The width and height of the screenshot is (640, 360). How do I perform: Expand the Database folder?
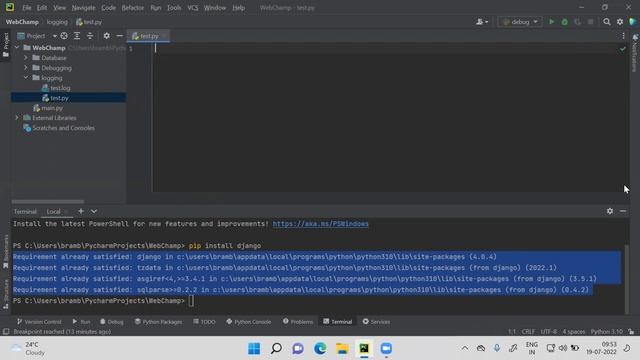coord(26,58)
